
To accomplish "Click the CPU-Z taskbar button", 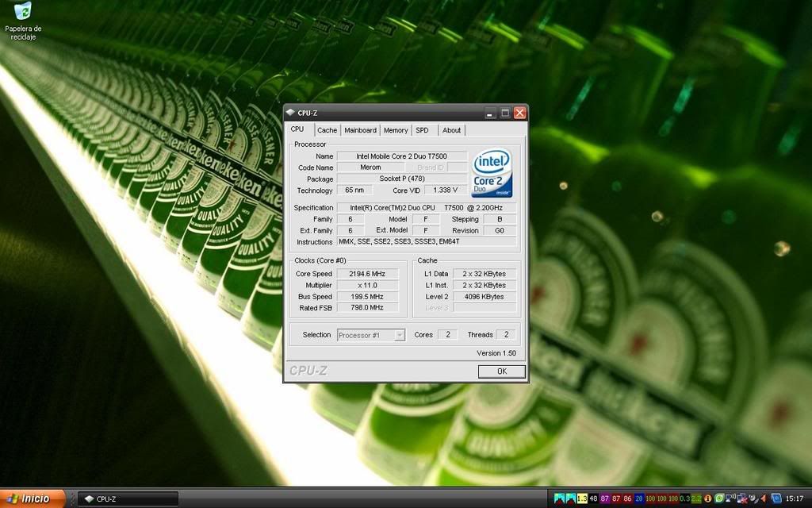I will [x=129, y=498].
